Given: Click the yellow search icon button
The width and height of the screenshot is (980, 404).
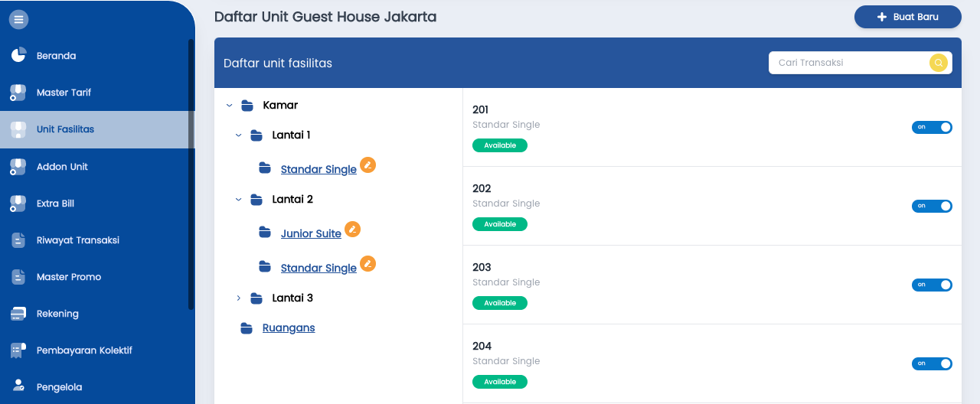Looking at the screenshot, I should (x=938, y=63).
